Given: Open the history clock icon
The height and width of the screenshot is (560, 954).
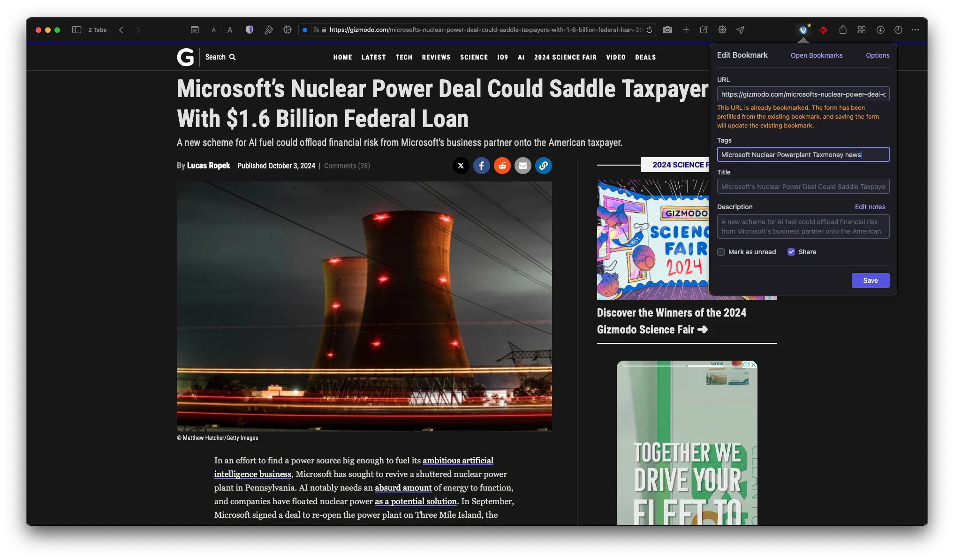Looking at the screenshot, I should 898,30.
